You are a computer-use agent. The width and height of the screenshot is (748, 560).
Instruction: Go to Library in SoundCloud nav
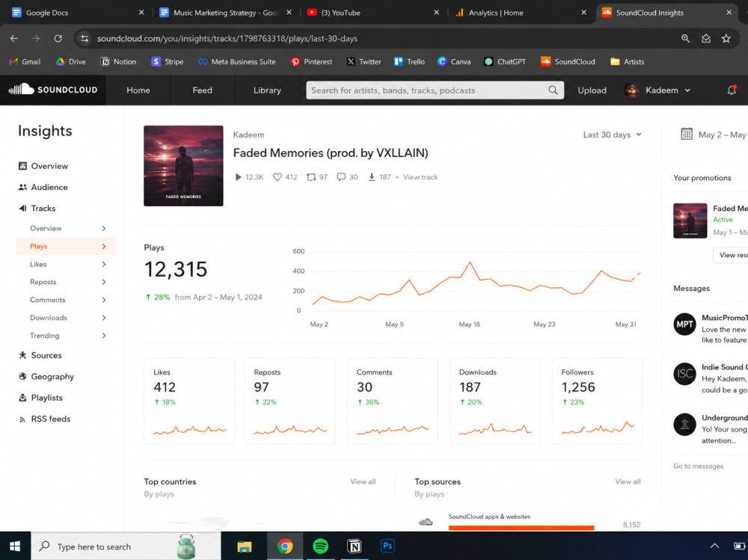(x=267, y=90)
